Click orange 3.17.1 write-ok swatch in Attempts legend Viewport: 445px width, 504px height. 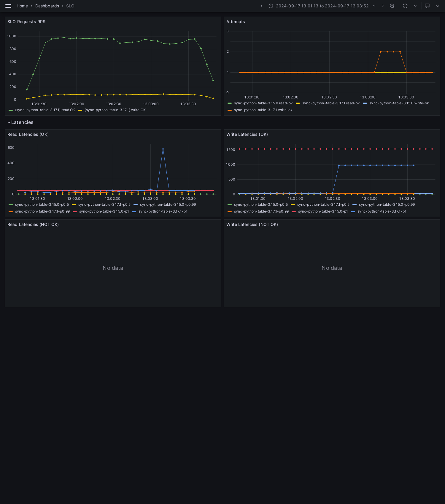coord(230,110)
